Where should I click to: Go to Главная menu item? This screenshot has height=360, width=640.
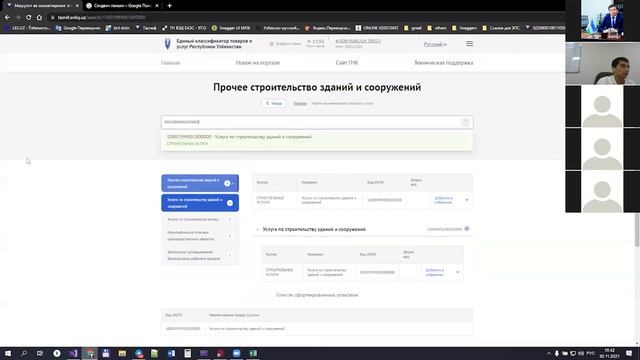pos(170,63)
